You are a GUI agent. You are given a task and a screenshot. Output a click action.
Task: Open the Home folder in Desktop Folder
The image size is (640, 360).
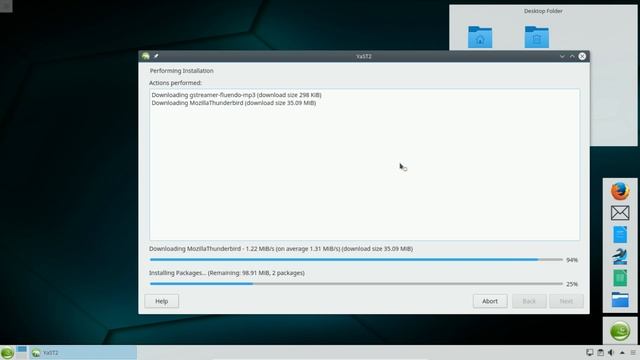[x=480, y=37]
